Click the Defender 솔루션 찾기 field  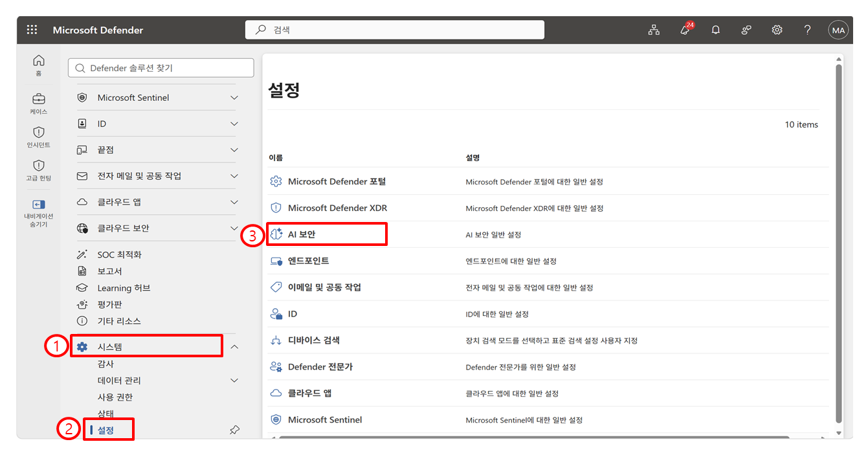(161, 68)
